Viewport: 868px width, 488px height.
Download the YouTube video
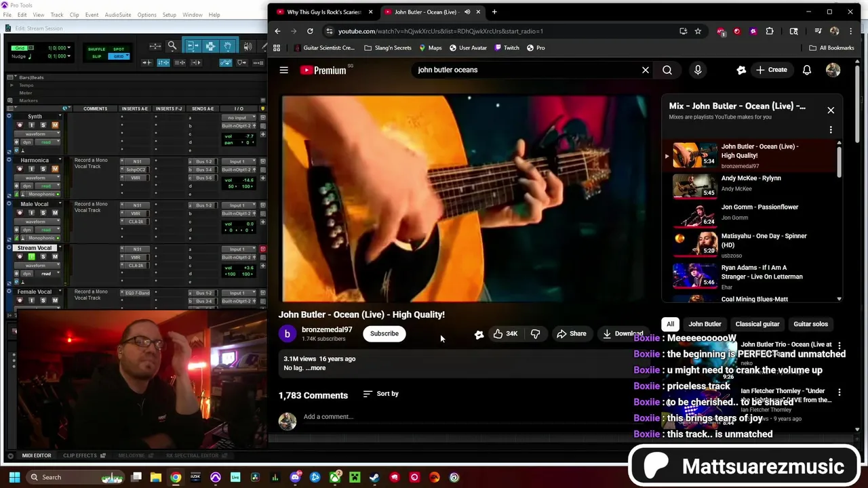623,333
